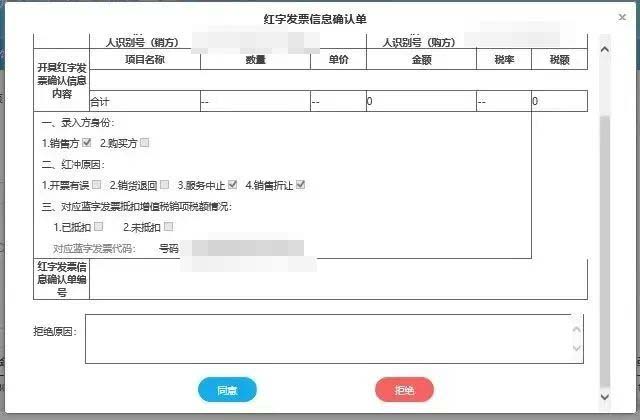Check the 1.开票有误 reason box
The width and height of the screenshot is (640, 420).
pyautogui.click(x=96, y=184)
